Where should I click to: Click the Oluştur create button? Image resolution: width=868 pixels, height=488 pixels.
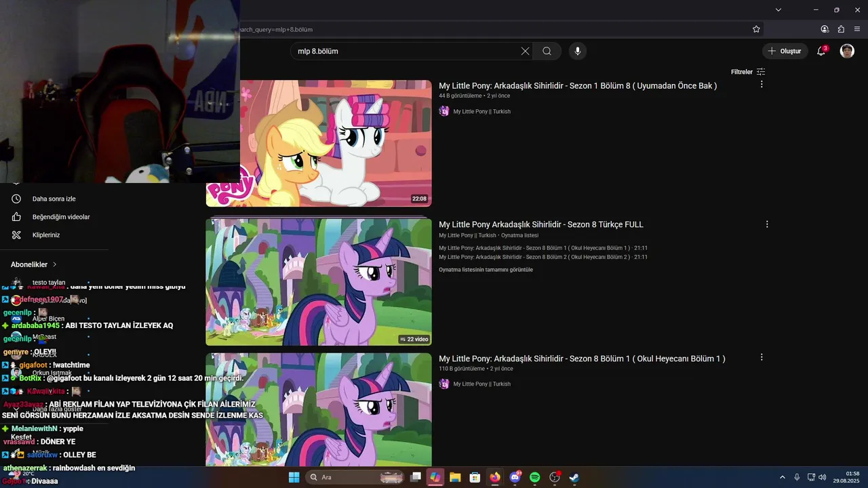coord(784,51)
